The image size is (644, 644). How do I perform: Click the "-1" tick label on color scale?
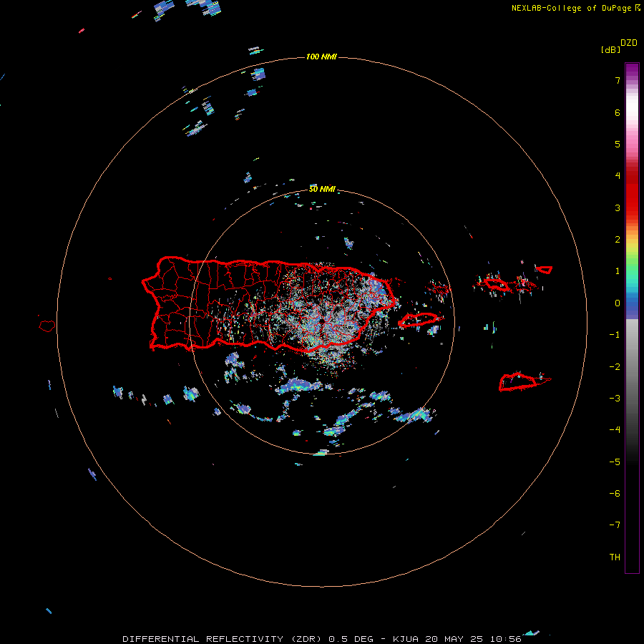[615, 335]
